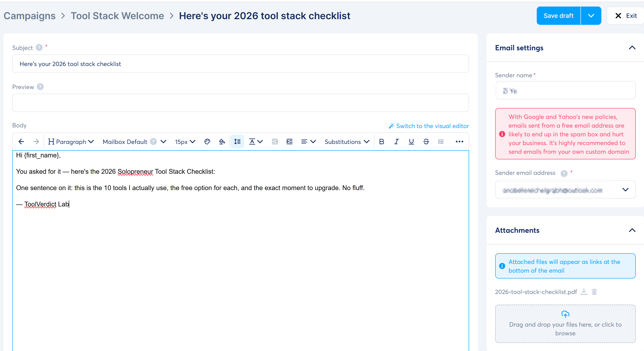Click the misspelled word 'Solopreneur' in the body
The width and height of the screenshot is (644, 351).
tap(135, 171)
